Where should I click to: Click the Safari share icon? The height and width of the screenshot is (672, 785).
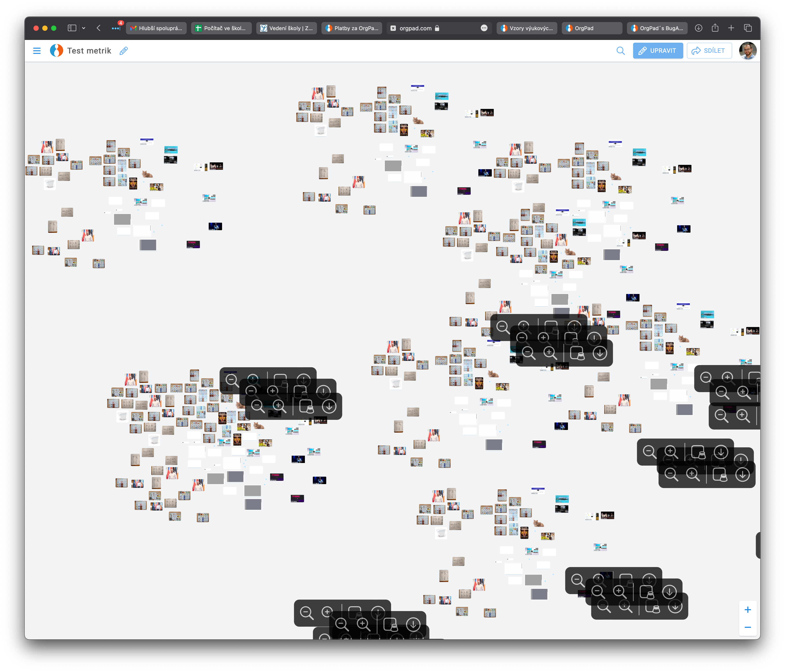point(715,28)
